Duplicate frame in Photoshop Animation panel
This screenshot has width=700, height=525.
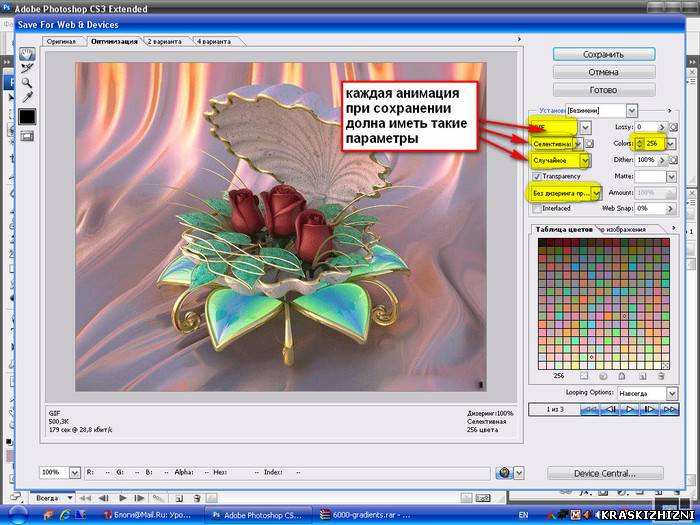(179, 498)
